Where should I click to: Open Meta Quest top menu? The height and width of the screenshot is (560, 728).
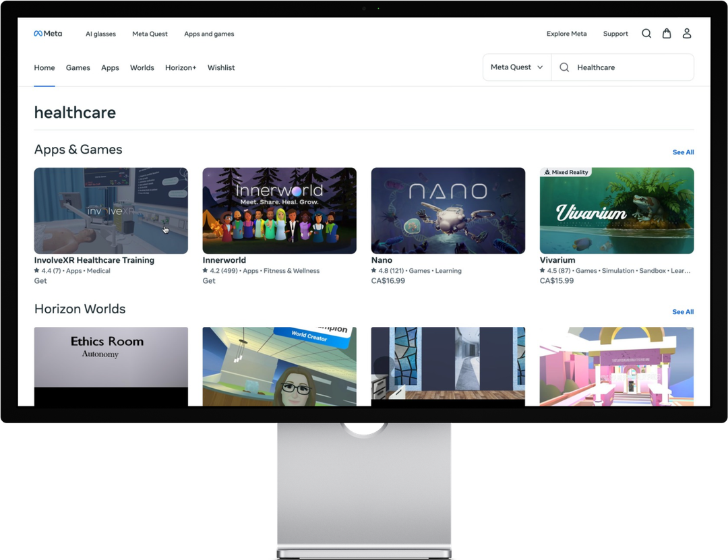coord(150,34)
